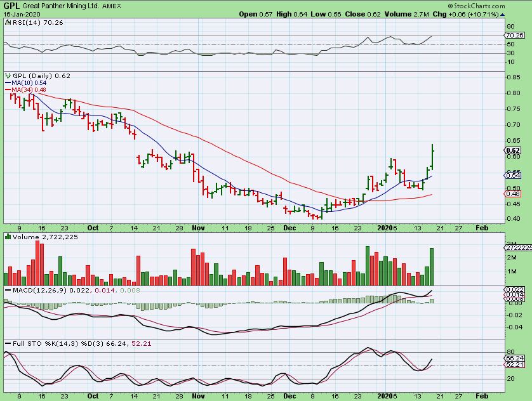Click the MA(34) 0.48 legend entry
This screenshot has width=532, height=401.
point(25,90)
